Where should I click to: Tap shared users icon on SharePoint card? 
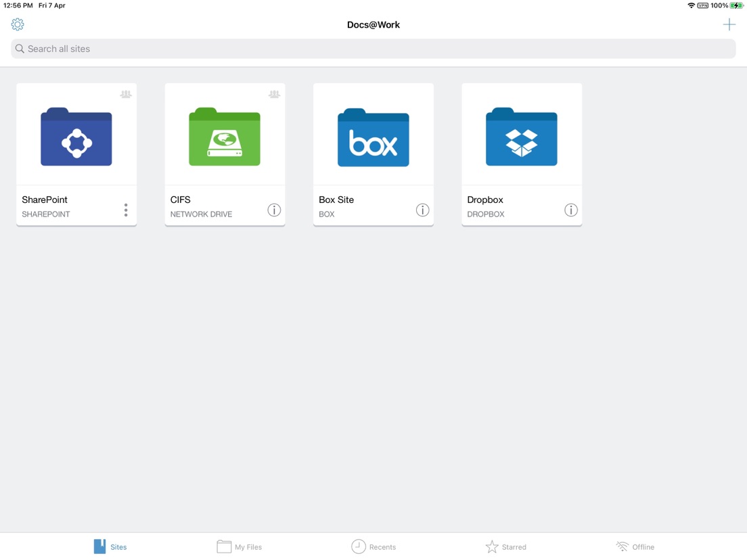click(126, 94)
